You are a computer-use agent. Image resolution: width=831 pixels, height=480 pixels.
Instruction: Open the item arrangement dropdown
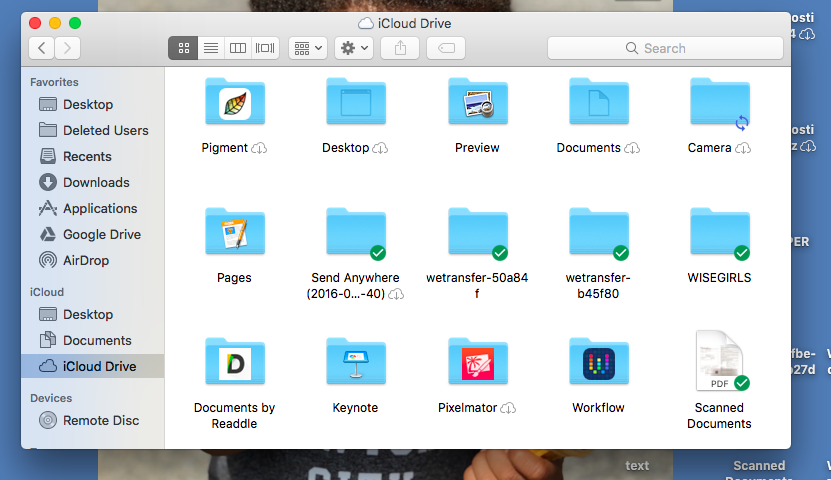[308, 48]
